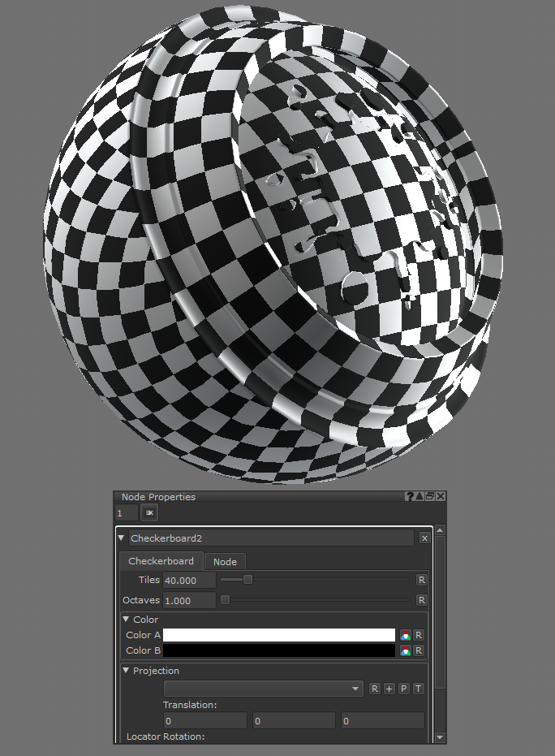Collapse the Checkerboard2 node properties
Viewport: 555px width, 756px height.
(122, 538)
